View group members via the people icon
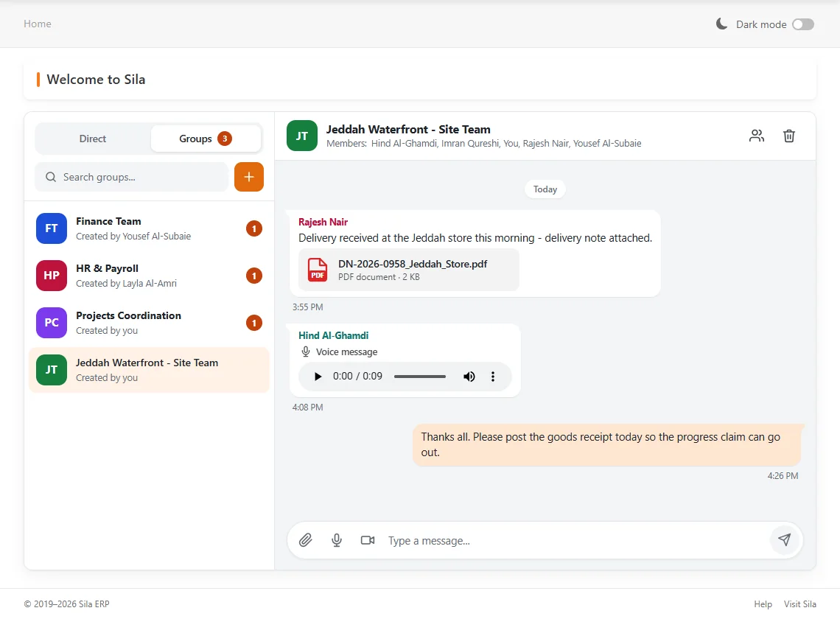840x619 pixels. tap(757, 136)
